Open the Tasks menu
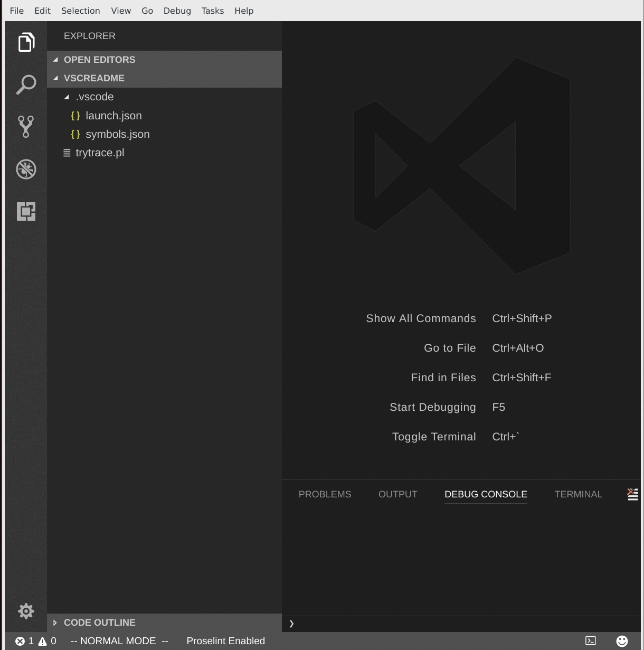Image resolution: width=644 pixels, height=650 pixels. pos(213,11)
